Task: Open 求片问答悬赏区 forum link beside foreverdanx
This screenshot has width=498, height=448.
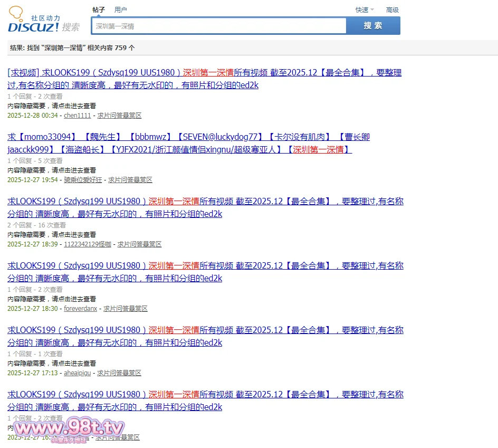Action: click(126, 309)
